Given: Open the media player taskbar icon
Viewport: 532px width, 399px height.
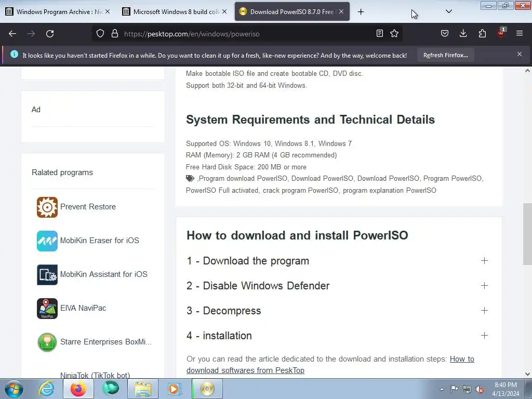Looking at the screenshot, I should pyautogui.click(x=174, y=389).
